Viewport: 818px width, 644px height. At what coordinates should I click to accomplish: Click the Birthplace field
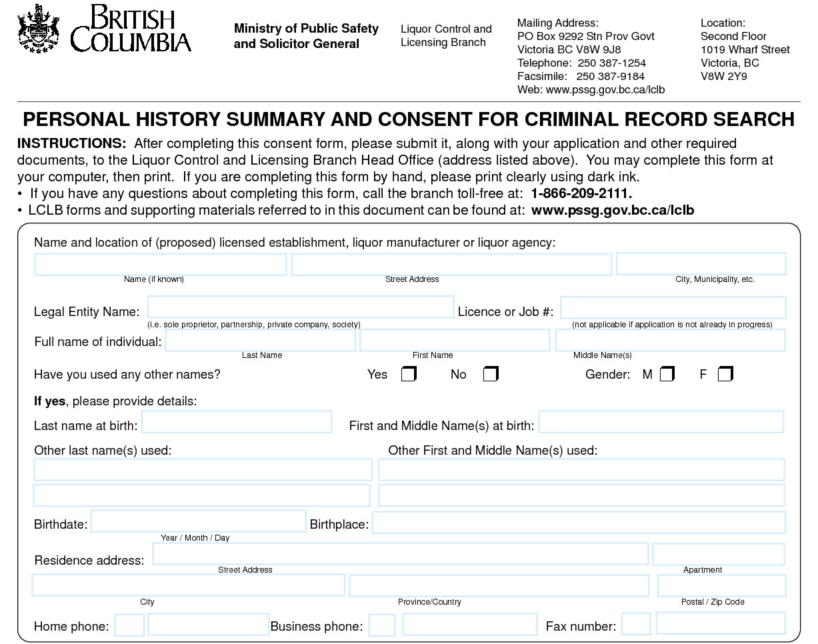578,523
